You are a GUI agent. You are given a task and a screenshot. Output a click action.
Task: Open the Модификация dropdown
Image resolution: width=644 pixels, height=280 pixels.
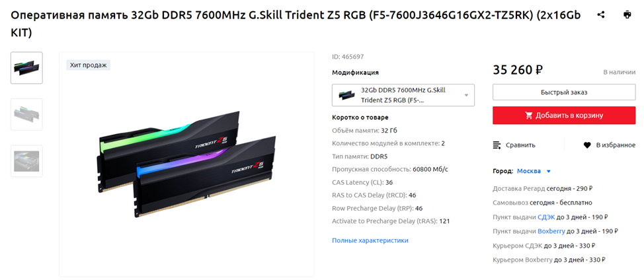pos(403,95)
